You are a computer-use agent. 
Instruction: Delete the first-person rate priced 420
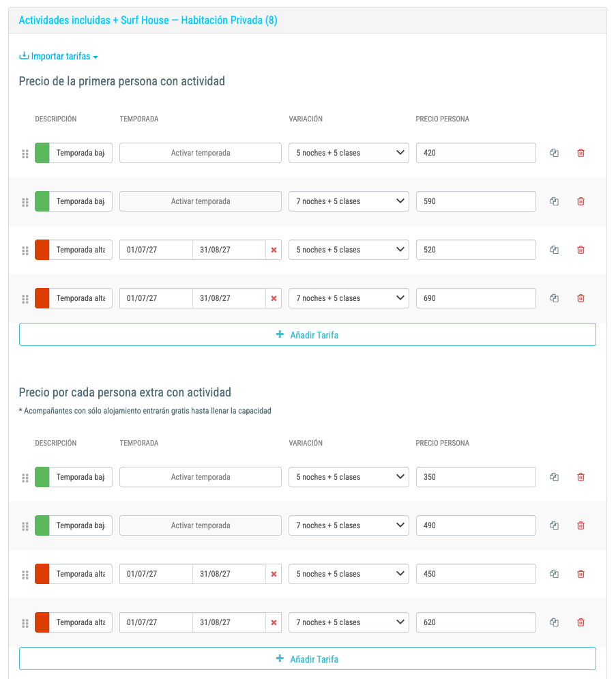point(581,153)
